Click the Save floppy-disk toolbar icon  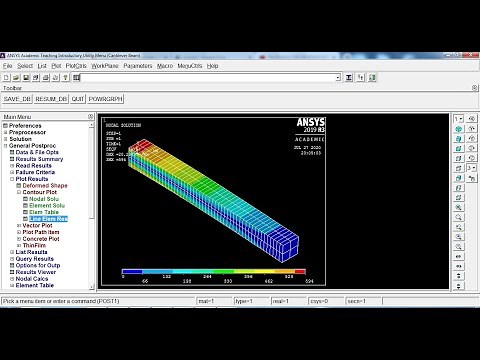click(x=26, y=78)
